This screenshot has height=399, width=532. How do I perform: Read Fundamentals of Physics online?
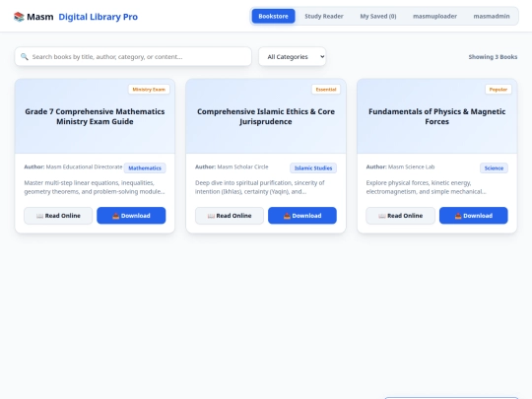(x=400, y=216)
